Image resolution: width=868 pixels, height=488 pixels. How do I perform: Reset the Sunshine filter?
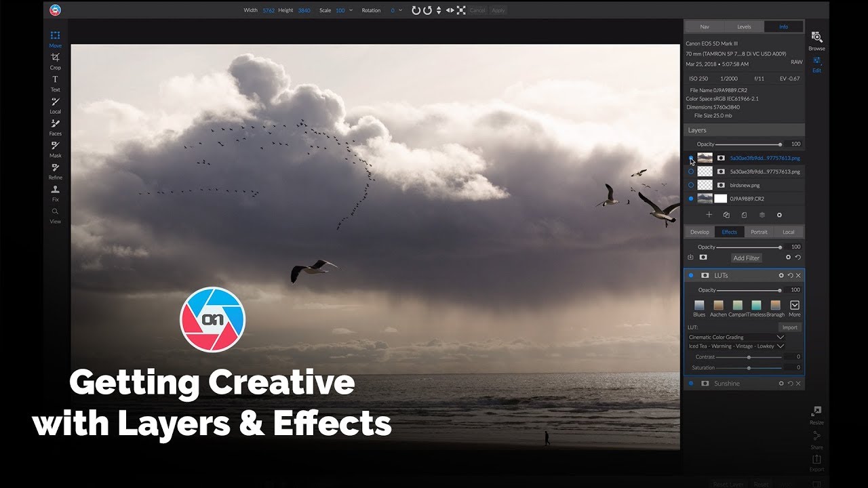tap(790, 384)
